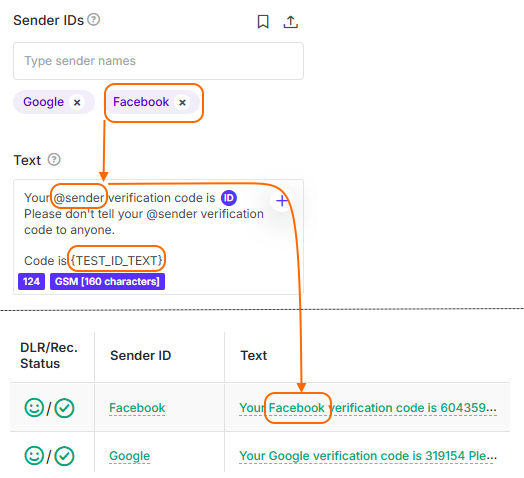Click the checkmark status icon in the Google row

tap(64, 456)
